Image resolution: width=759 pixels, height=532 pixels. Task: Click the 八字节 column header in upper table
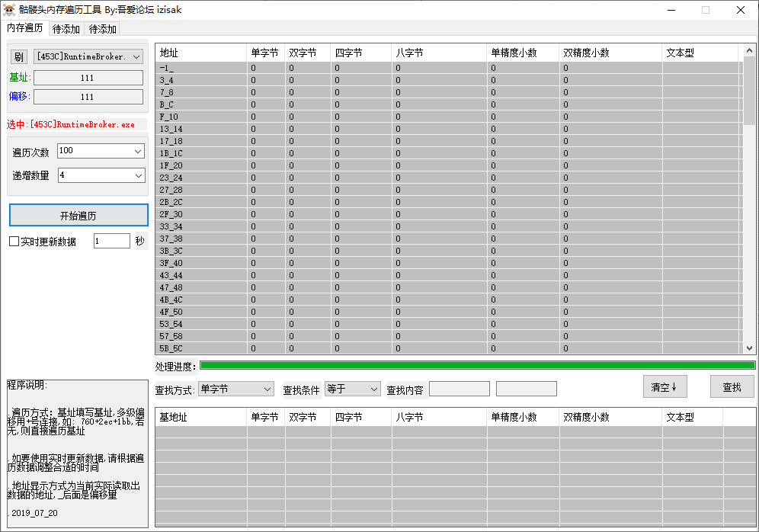[439, 53]
